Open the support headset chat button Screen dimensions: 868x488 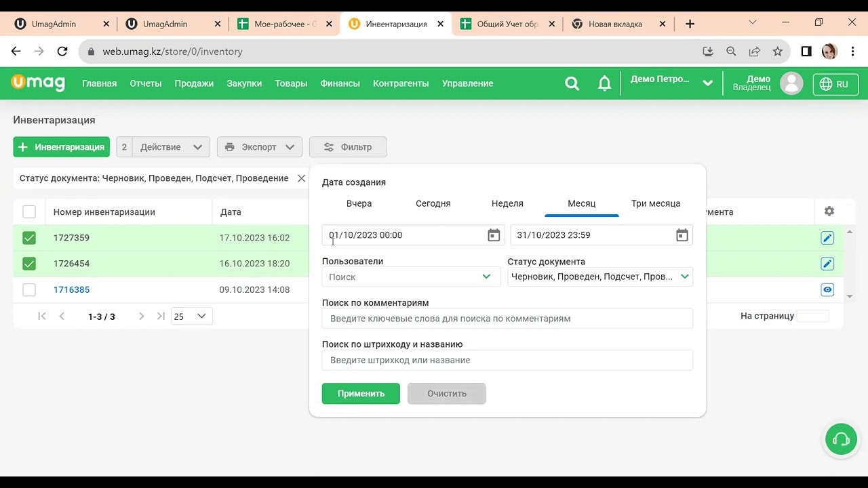coord(841,440)
